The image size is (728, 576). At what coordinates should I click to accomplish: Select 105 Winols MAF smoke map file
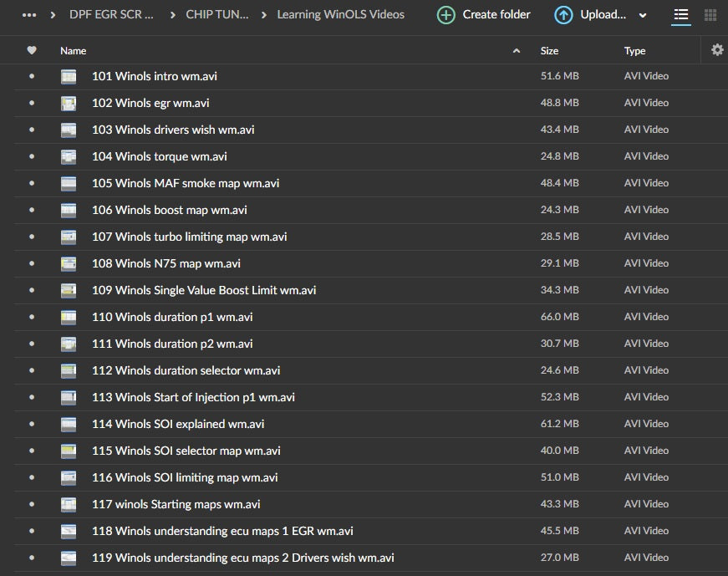click(186, 183)
